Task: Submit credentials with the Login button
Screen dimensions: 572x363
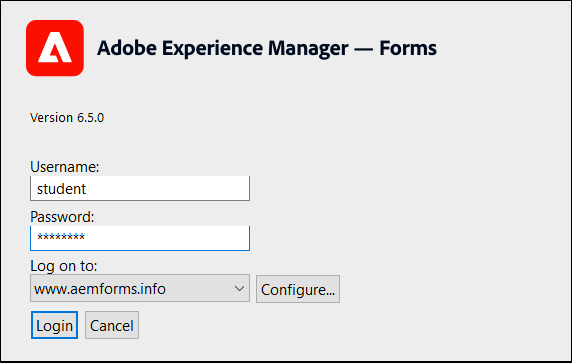Action: click(54, 325)
